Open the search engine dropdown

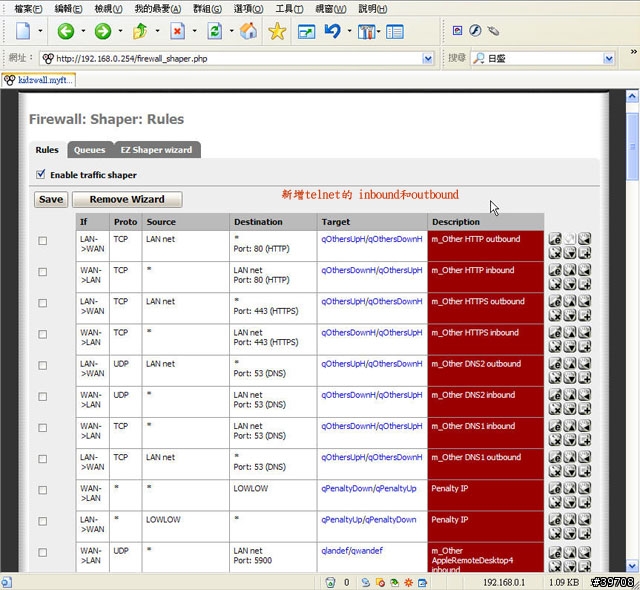click(x=609, y=59)
